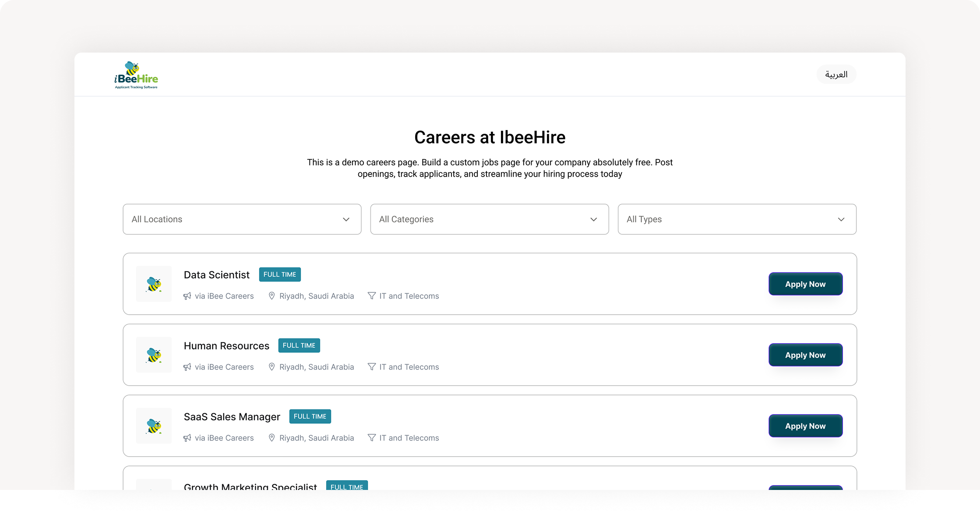Open the All Locations dropdown
The width and height of the screenshot is (980, 518).
(x=242, y=219)
